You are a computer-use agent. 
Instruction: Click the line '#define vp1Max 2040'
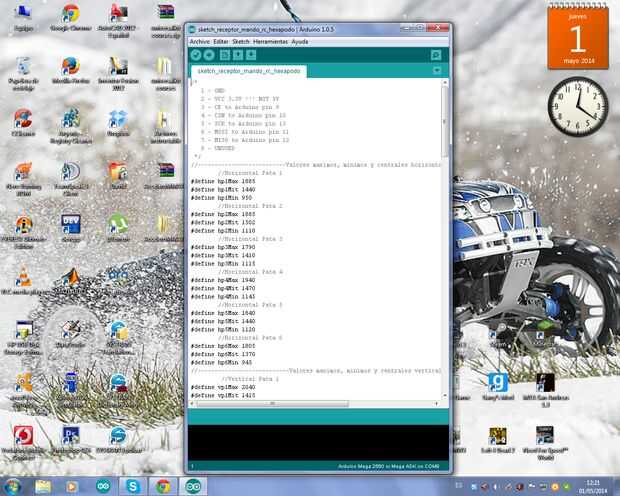coord(223,387)
